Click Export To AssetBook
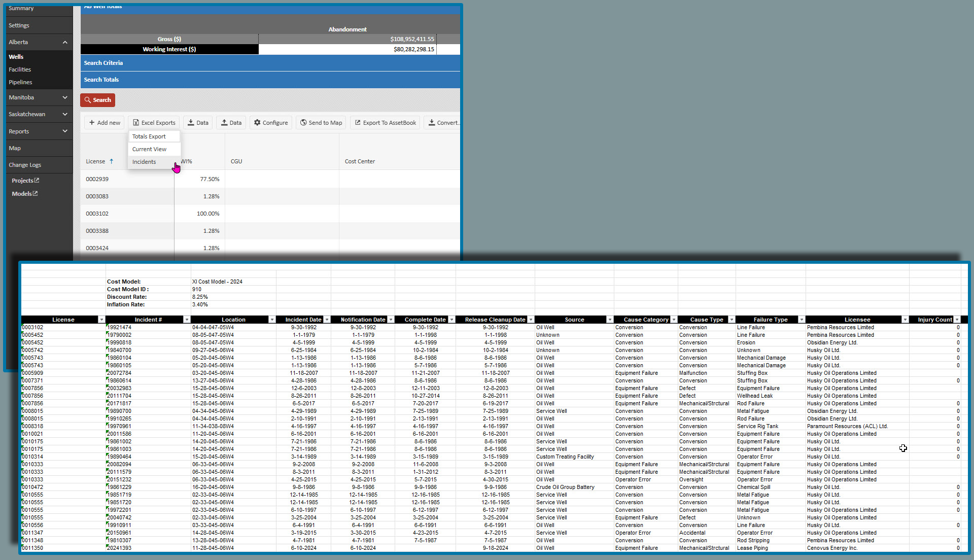 (x=385, y=123)
